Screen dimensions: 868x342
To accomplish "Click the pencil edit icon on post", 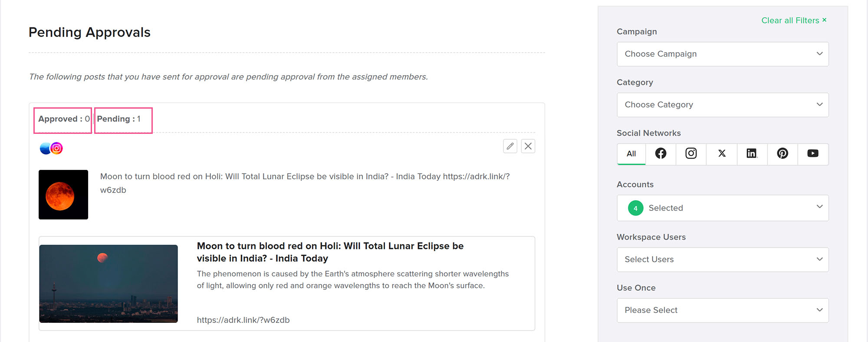I will (510, 146).
